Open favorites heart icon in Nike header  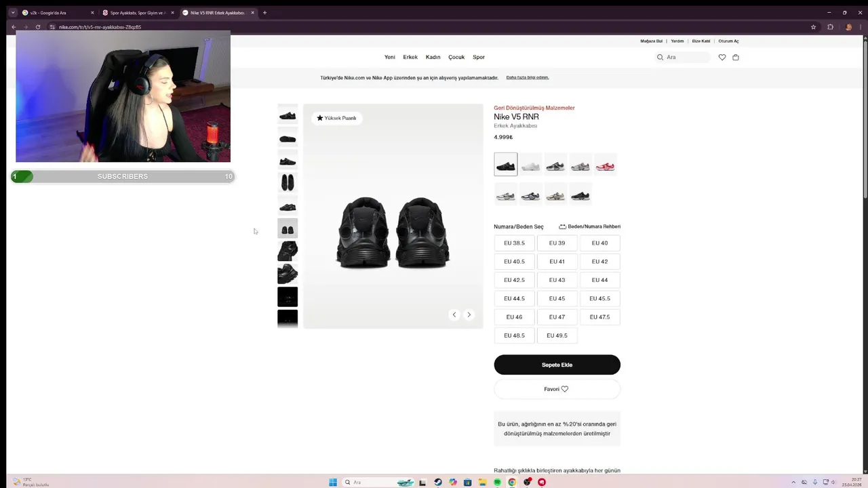coord(722,58)
